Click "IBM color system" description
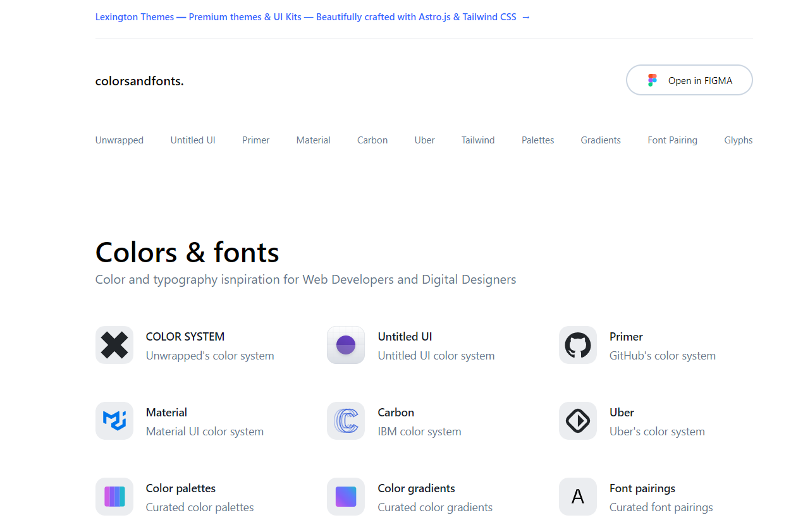The height and width of the screenshot is (532, 791). [420, 432]
